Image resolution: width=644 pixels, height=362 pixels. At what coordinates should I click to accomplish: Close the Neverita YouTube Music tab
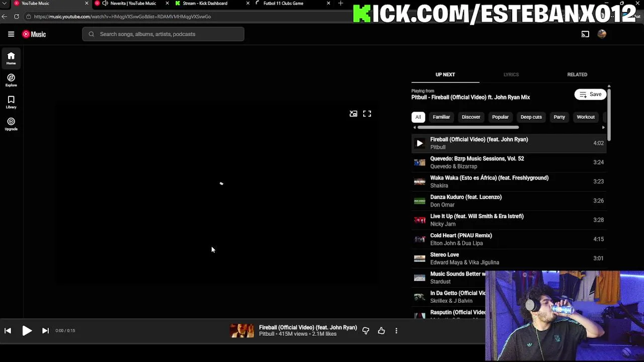[x=167, y=4]
